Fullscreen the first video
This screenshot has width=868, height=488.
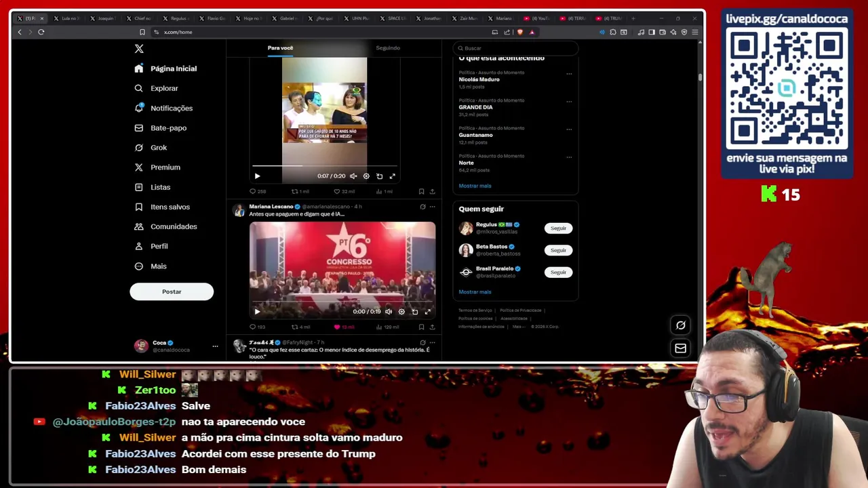tap(392, 176)
